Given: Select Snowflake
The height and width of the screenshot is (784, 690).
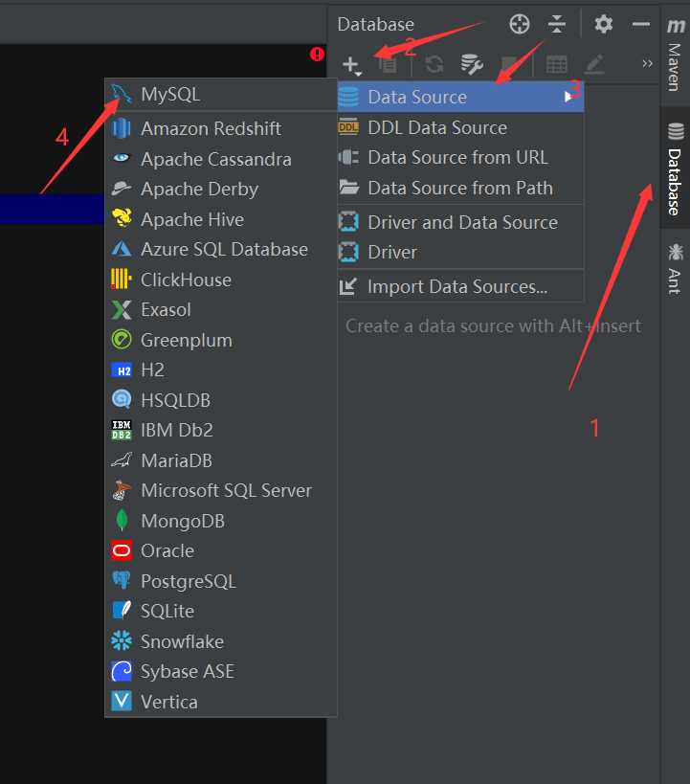Looking at the screenshot, I should pyautogui.click(x=221, y=642).
